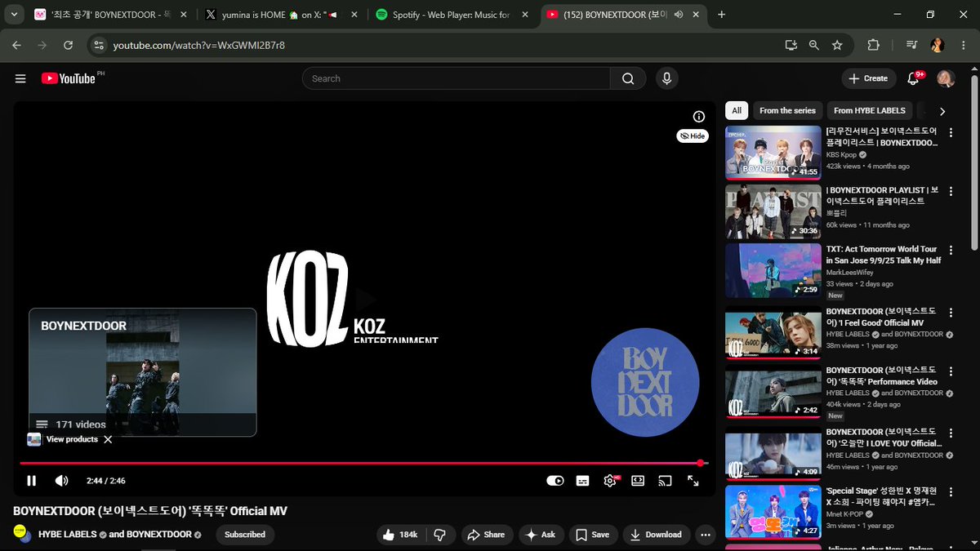Play the TXT Act Tomorrow World Tour video
Screen dimensions: 980x551
click(x=773, y=270)
